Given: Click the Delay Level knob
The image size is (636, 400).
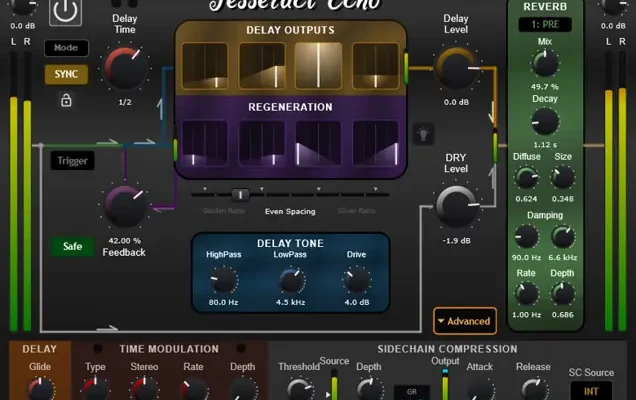Looking at the screenshot, I should pyautogui.click(x=456, y=69).
